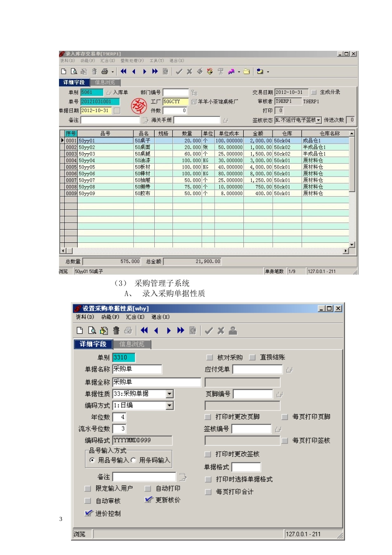
Task: Click the cancel X in purchase settings toolbar
Action: click(x=221, y=330)
